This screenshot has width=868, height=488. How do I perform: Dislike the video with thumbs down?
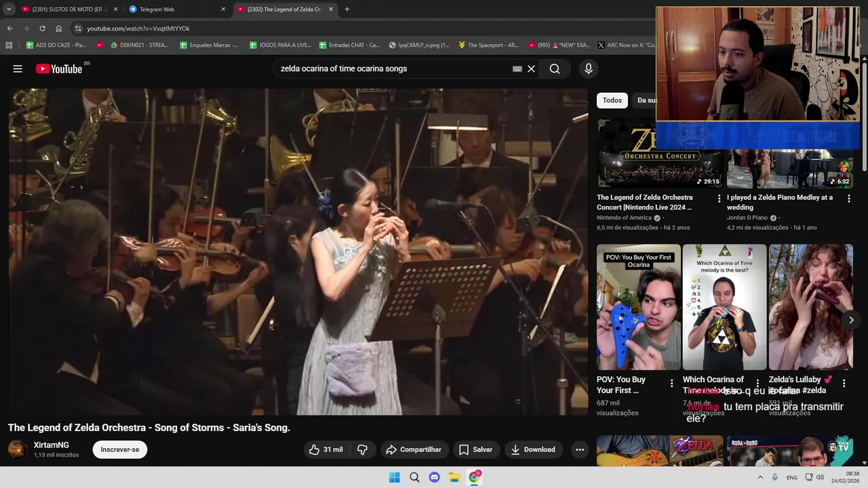coord(363,449)
